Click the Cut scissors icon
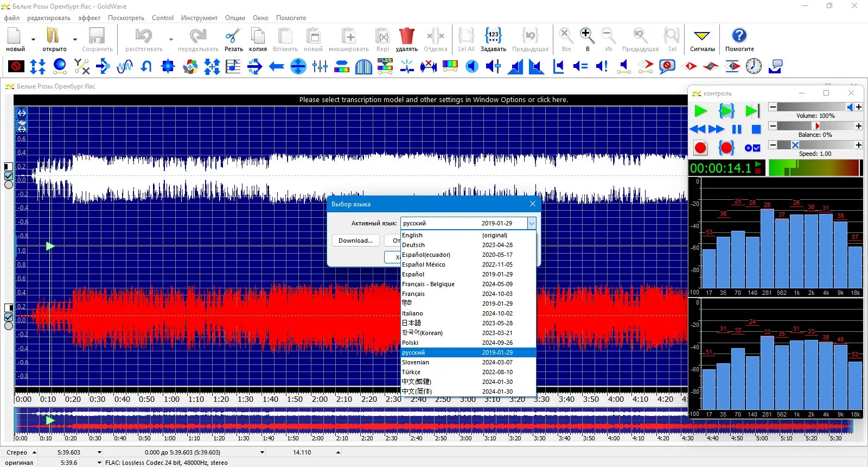Image resolution: width=868 pixels, height=467 pixels. (x=233, y=37)
